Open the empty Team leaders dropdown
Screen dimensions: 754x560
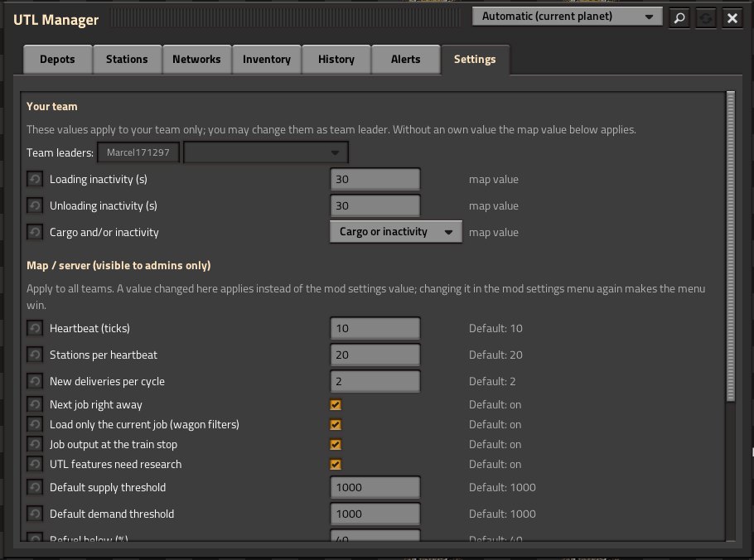pos(266,152)
